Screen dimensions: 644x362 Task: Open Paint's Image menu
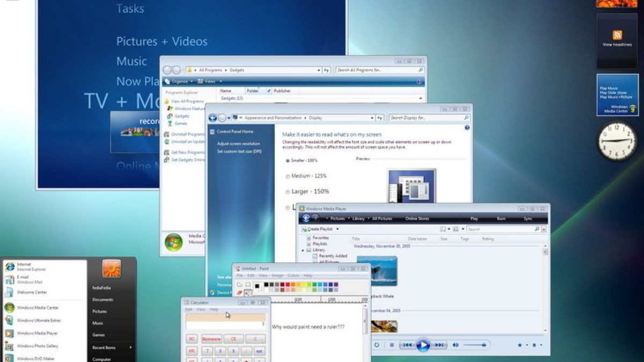[277, 275]
